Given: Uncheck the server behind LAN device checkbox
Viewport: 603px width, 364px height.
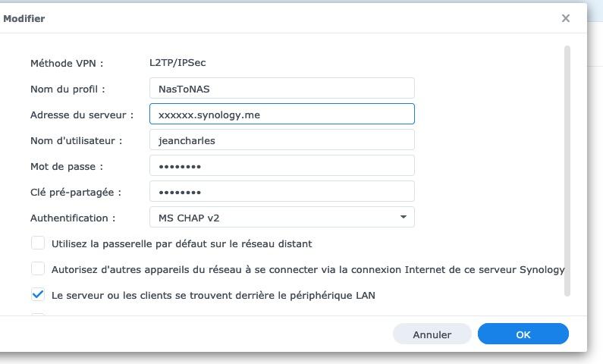Looking at the screenshot, I should pyautogui.click(x=38, y=294).
